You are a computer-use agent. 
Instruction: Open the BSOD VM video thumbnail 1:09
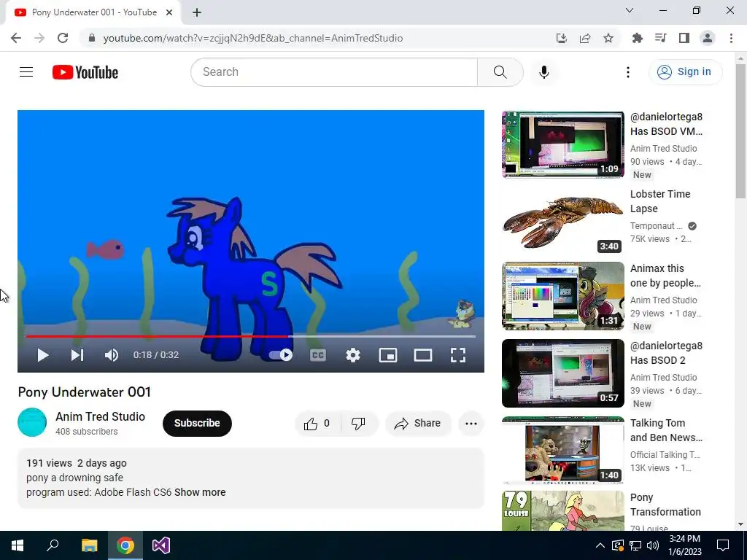tap(562, 144)
